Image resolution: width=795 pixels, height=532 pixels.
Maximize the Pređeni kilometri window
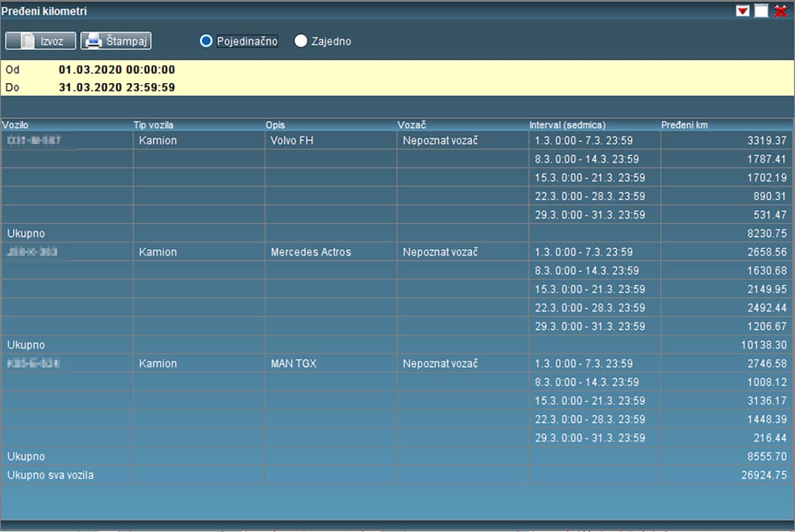pos(761,11)
